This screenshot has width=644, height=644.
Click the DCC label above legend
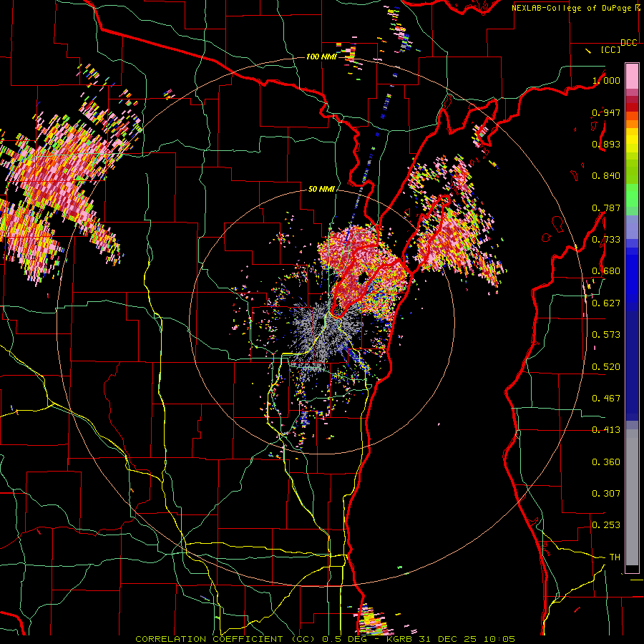click(629, 43)
